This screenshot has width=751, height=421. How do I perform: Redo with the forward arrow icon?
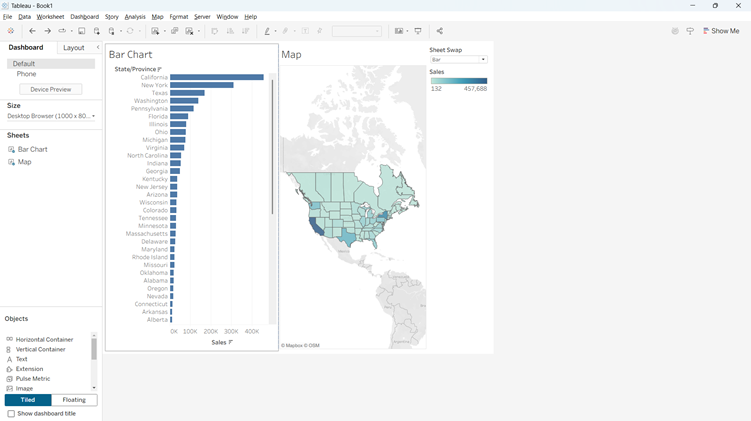tap(47, 31)
